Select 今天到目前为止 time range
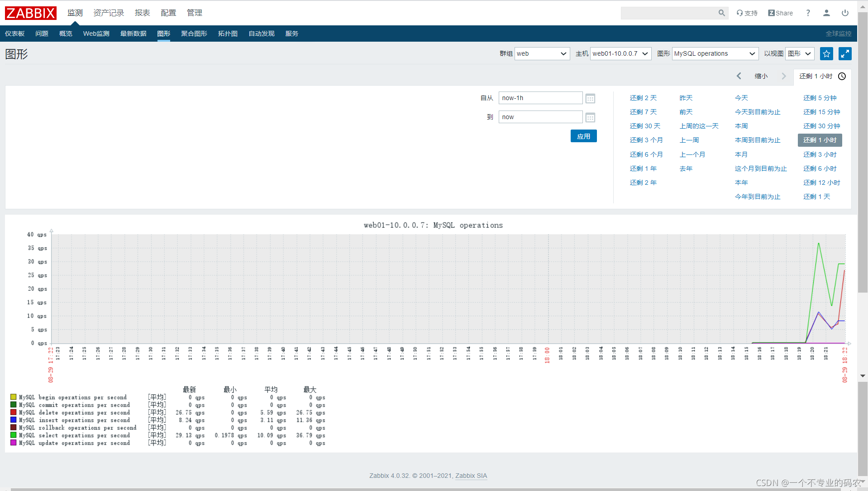This screenshot has width=868, height=491. point(758,112)
